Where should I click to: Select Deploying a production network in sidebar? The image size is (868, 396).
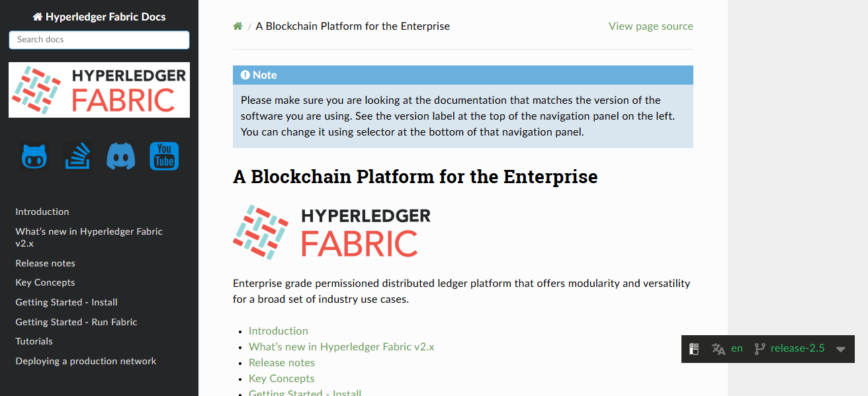(x=85, y=361)
